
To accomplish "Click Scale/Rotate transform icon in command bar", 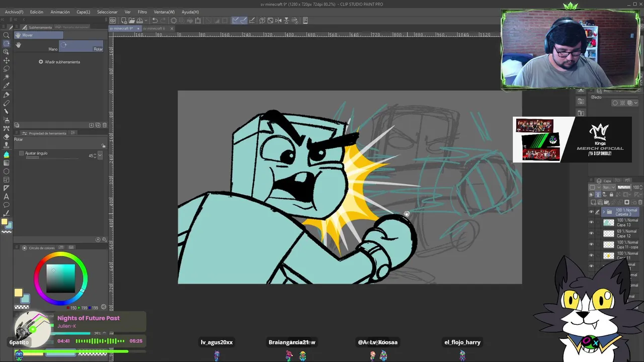I will [x=198, y=21].
